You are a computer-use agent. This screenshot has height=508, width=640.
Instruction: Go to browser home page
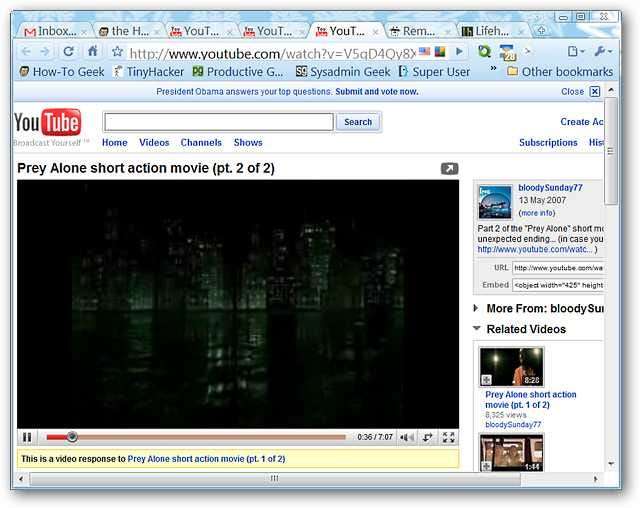pos(93,51)
